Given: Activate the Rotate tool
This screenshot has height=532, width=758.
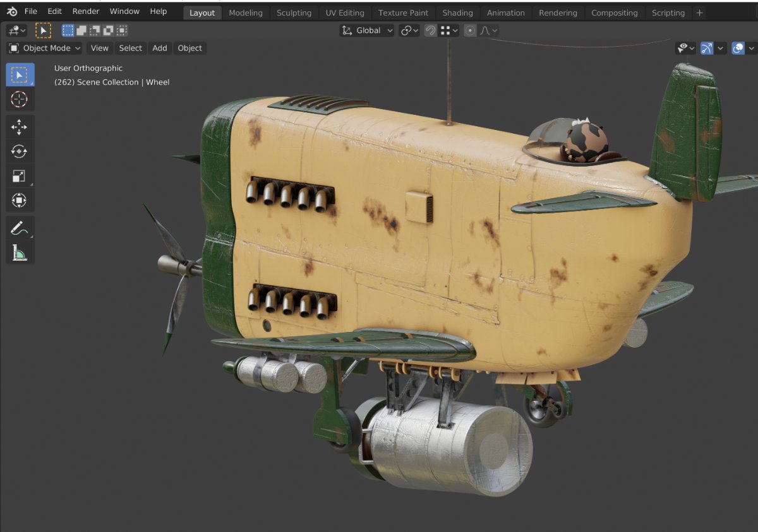Looking at the screenshot, I should pos(19,151).
